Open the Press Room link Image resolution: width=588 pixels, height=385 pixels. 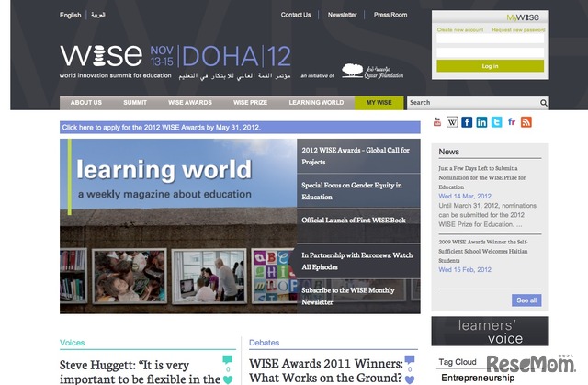click(390, 15)
